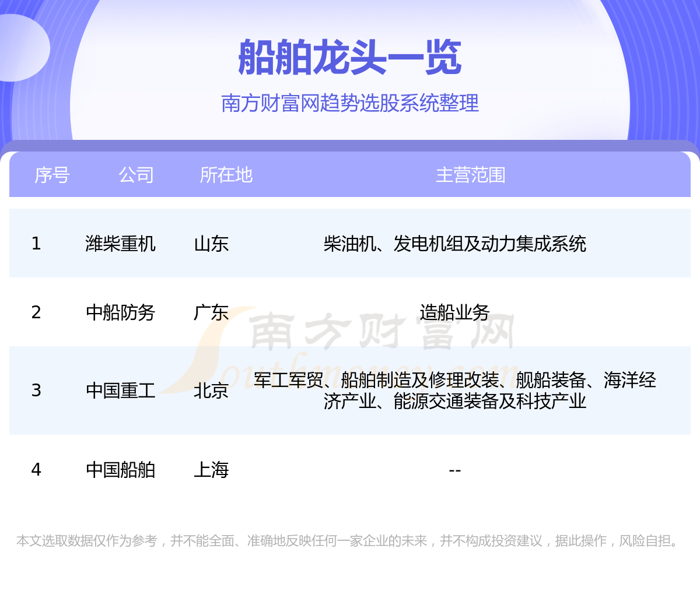Select company 中船防务
This screenshot has height=612, width=700.
click(120, 313)
